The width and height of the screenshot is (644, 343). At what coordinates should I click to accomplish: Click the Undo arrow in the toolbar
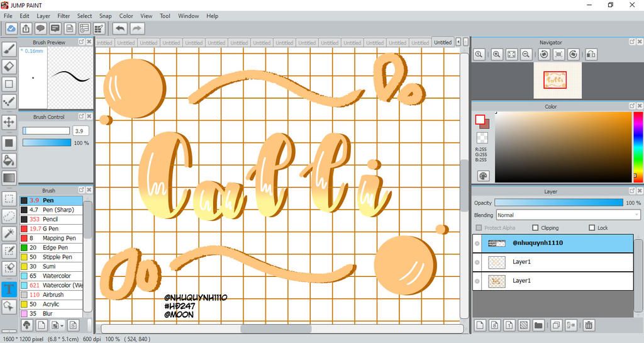click(x=120, y=28)
